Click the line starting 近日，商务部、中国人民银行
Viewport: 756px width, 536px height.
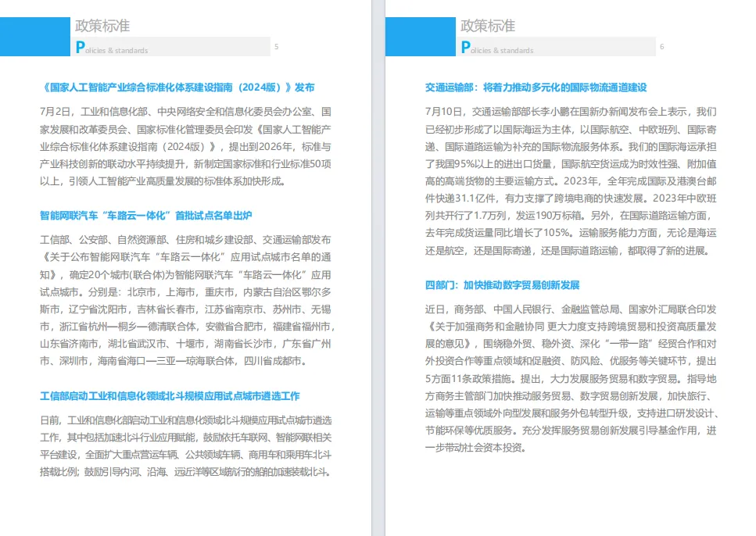(571, 309)
